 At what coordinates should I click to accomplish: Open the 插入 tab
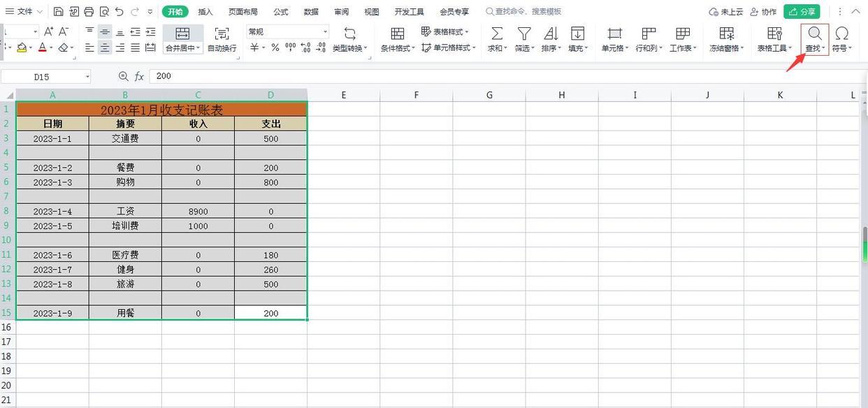(x=205, y=12)
